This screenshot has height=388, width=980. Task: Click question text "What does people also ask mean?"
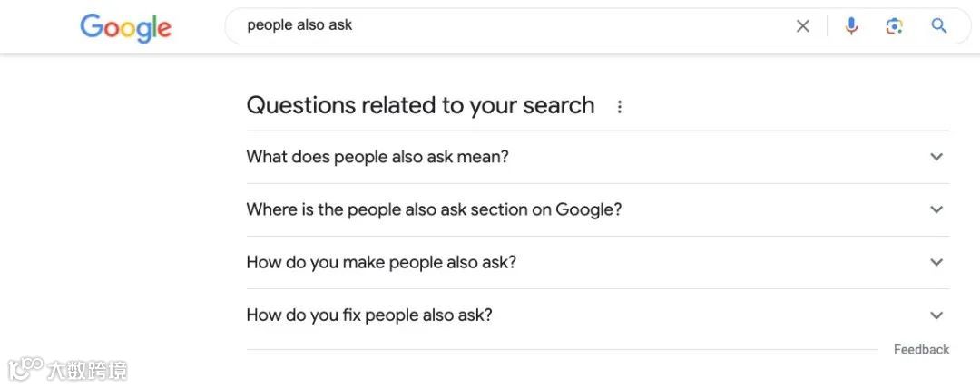pos(377,157)
